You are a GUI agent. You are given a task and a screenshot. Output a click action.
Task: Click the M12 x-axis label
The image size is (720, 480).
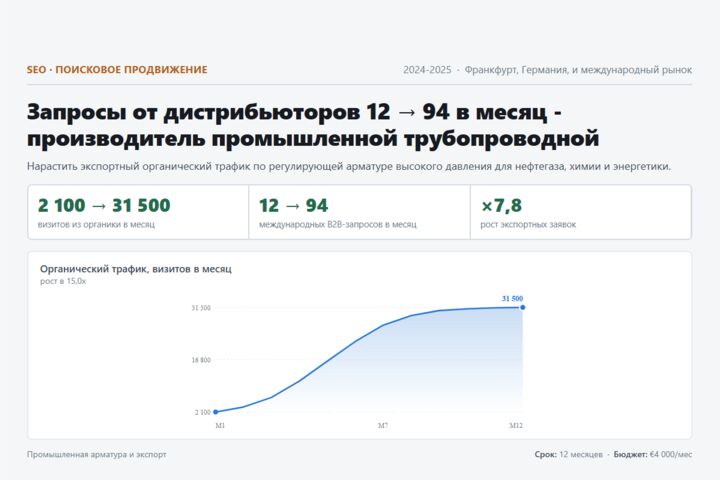516,426
